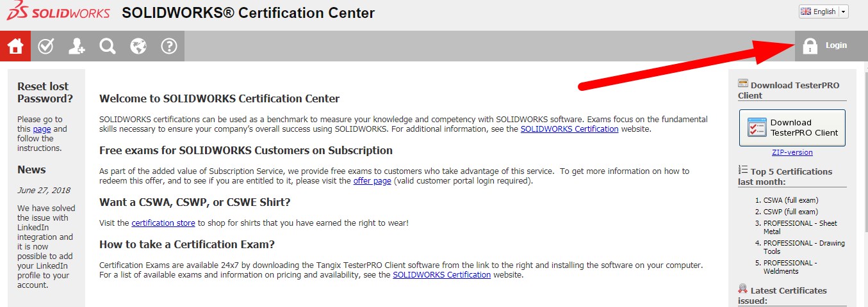Click the 'June 27, 2018' news date
868x307 pixels.
tap(44, 190)
